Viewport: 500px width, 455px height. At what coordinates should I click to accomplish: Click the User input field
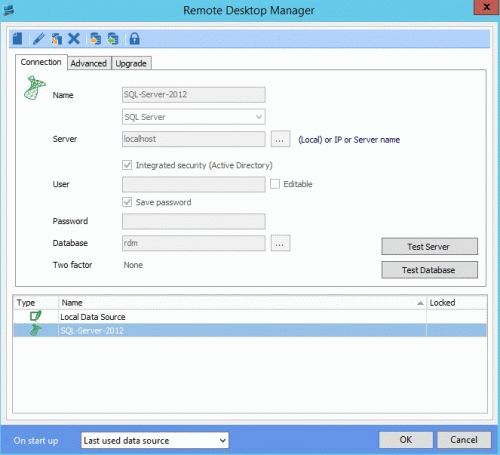194,184
